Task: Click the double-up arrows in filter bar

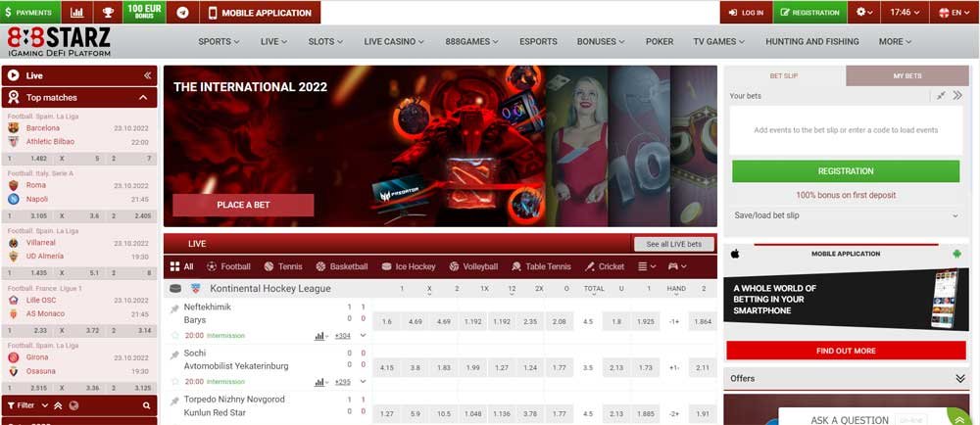Action: tap(58, 405)
